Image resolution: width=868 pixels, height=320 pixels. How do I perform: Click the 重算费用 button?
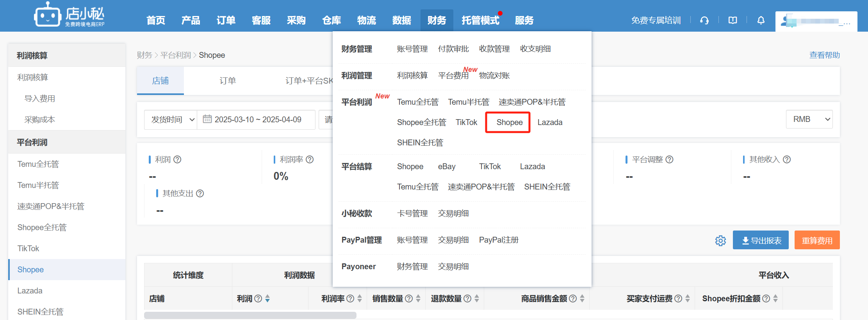[817, 240]
